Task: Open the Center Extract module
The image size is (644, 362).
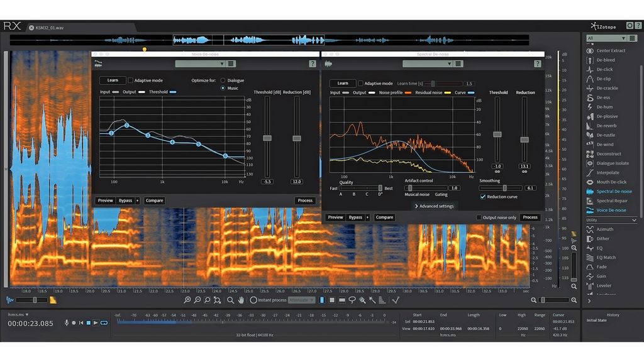Action: pyautogui.click(x=606, y=50)
